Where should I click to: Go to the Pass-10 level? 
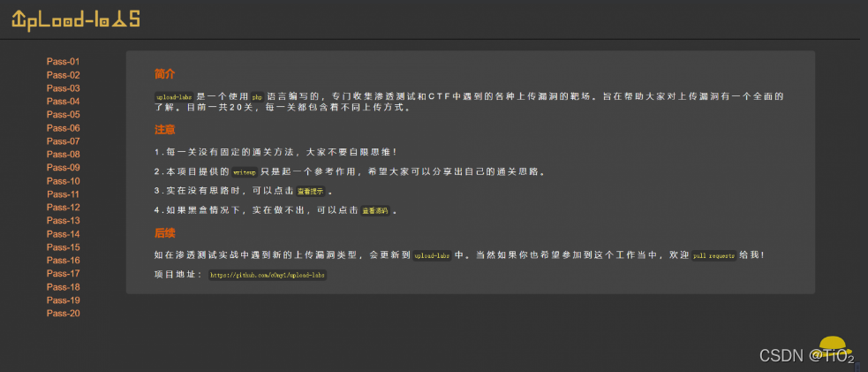pyautogui.click(x=63, y=181)
